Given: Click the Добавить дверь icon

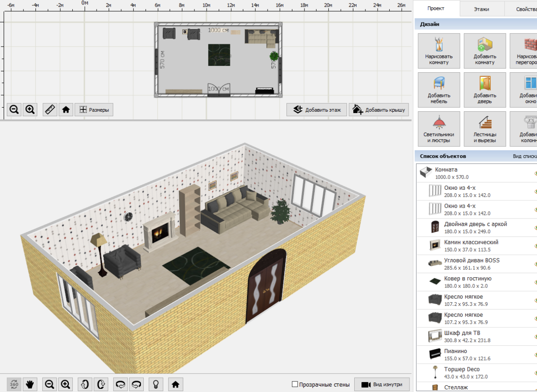Looking at the screenshot, I should tap(485, 89).
